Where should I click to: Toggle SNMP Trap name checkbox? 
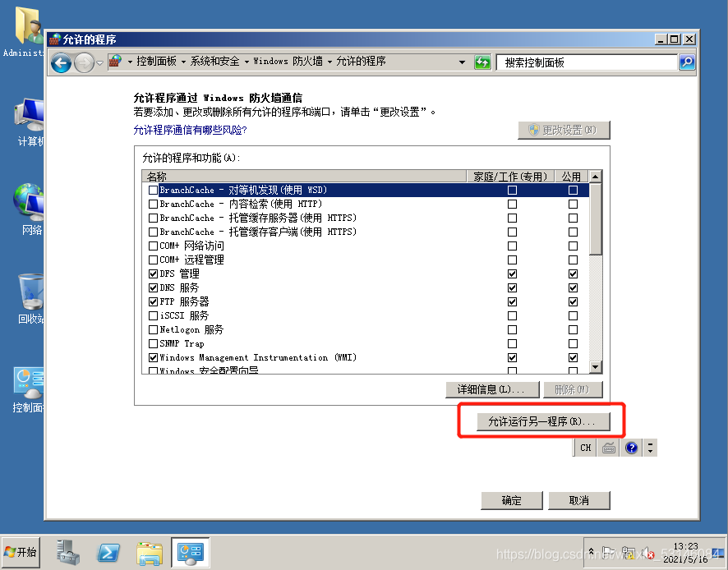(x=153, y=343)
